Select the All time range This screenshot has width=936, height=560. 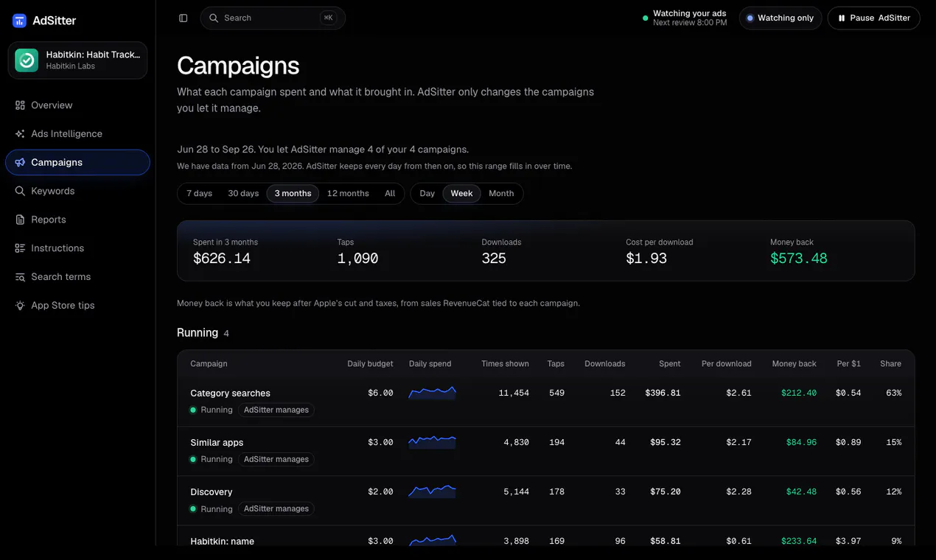[390, 194]
